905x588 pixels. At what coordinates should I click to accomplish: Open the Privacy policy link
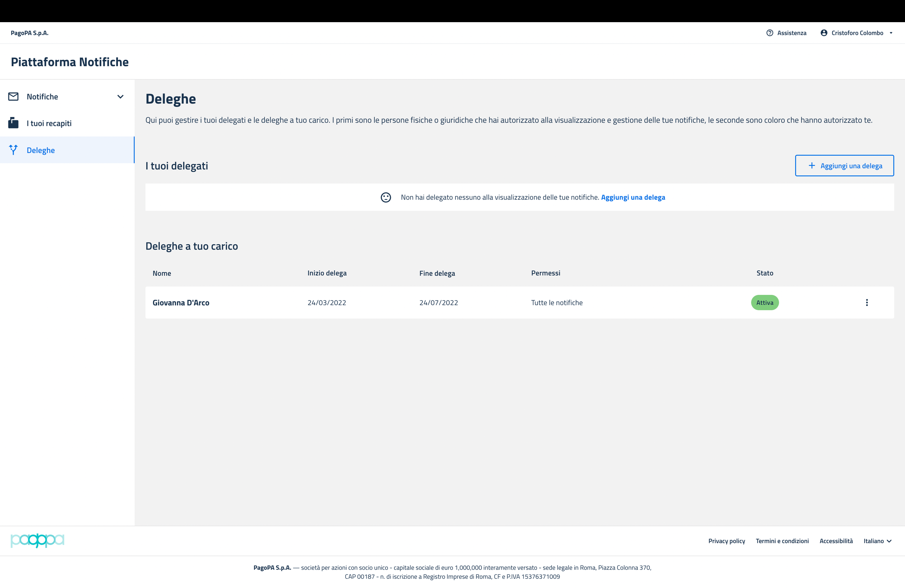click(726, 541)
